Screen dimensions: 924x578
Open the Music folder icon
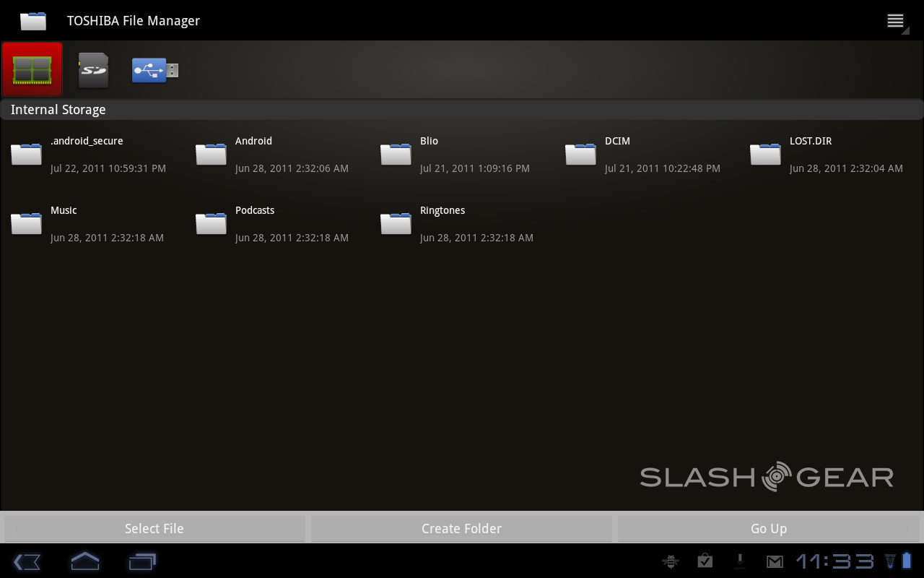[26, 223]
